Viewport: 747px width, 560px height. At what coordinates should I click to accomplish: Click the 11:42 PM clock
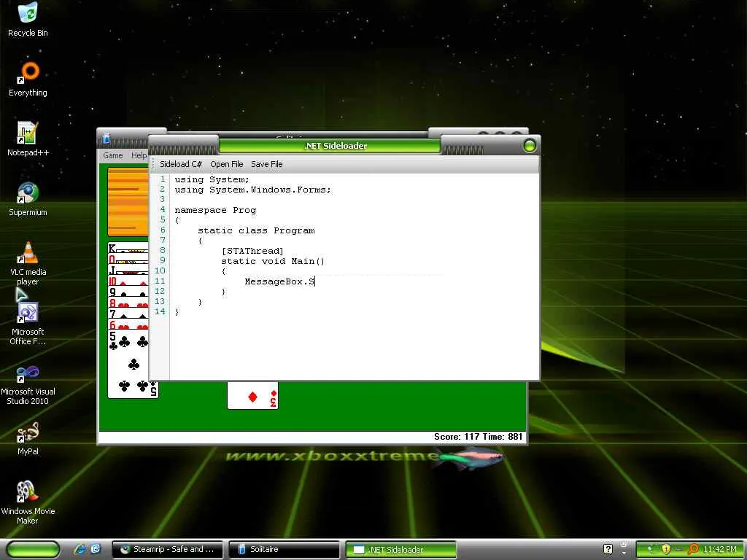tap(720, 550)
